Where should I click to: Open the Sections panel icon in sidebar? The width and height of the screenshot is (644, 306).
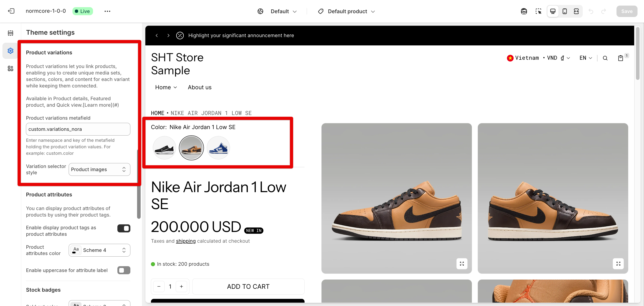11,33
